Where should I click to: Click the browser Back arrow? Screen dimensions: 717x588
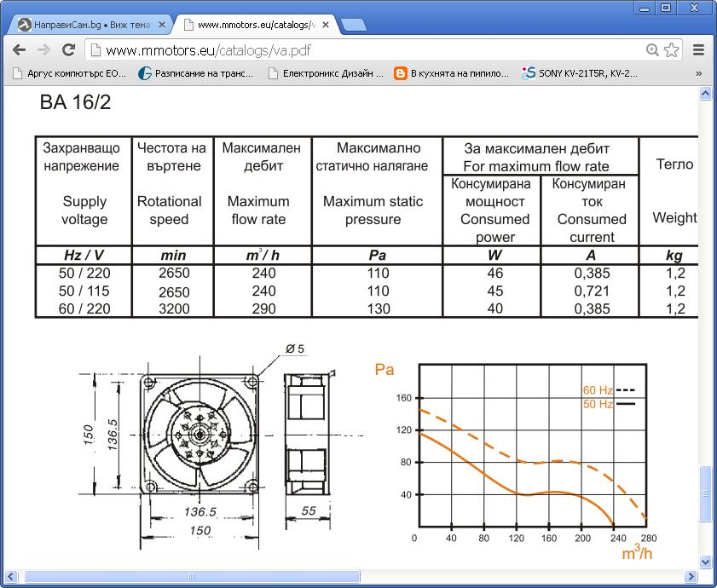click(19, 50)
